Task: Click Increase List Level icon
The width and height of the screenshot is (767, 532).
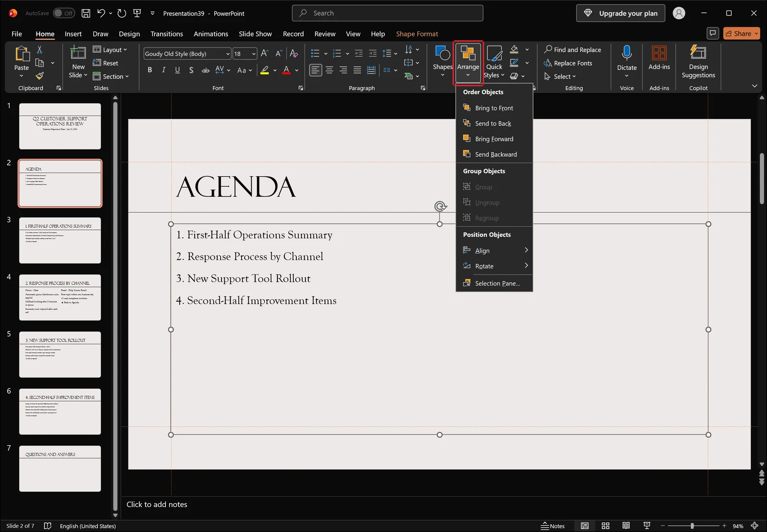Action: pyautogui.click(x=372, y=54)
